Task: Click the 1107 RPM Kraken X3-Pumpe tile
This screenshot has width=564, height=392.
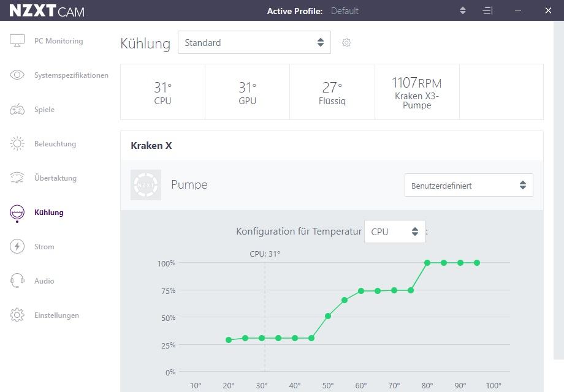Action: pyautogui.click(x=417, y=92)
